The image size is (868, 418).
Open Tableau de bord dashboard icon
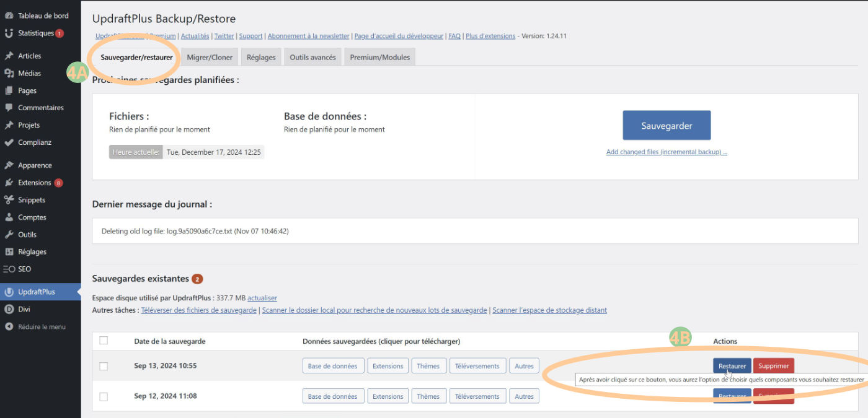[x=9, y=15]
